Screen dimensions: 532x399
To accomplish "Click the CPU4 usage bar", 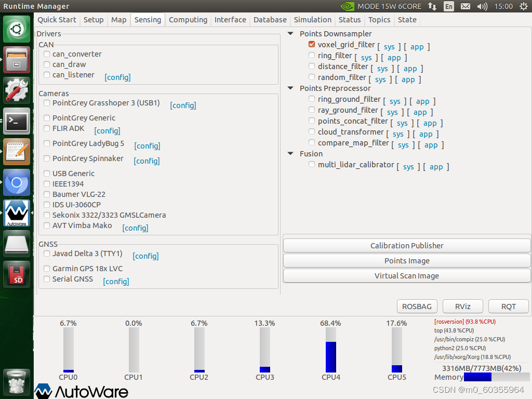I will tap(331, 350).
